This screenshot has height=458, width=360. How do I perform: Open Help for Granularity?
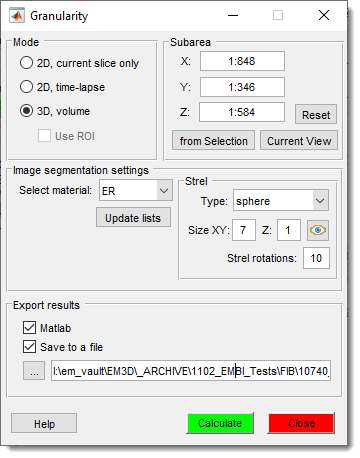pos(44,423)
